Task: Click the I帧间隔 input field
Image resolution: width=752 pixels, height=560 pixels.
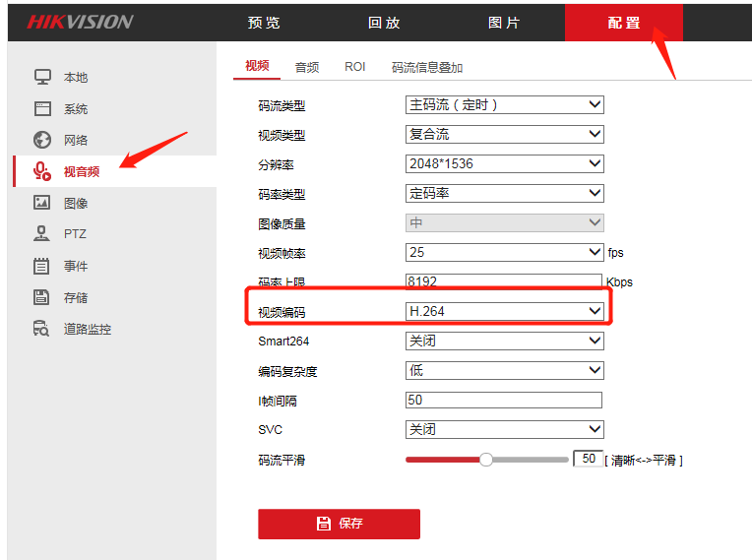Action: [503, 400]
